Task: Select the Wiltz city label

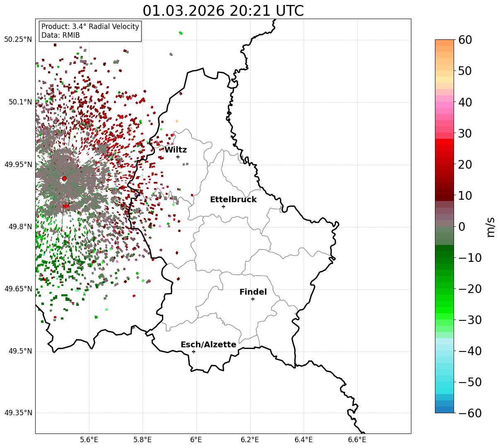Action: (x=176, y=150)
